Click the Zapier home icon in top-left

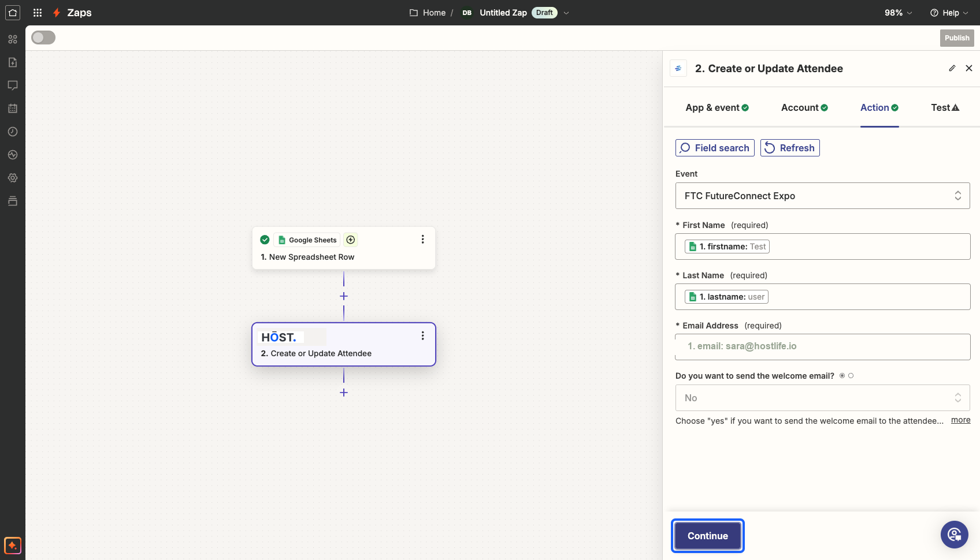pyautogui.click(x=13, y=13)
